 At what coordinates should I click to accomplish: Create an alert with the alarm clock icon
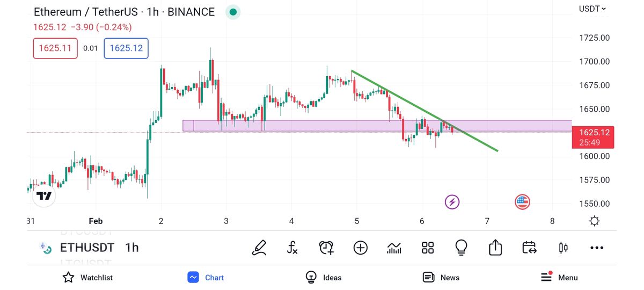coord(326,248)
